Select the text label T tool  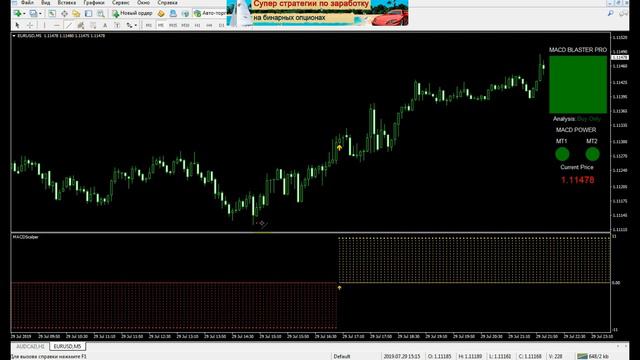tap(117, 25)
